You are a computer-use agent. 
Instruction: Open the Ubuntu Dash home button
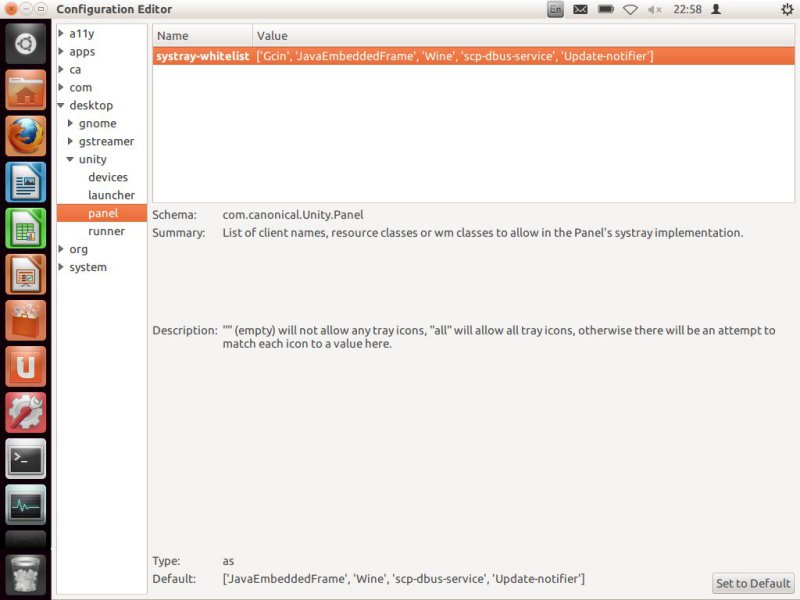[26, 44]
